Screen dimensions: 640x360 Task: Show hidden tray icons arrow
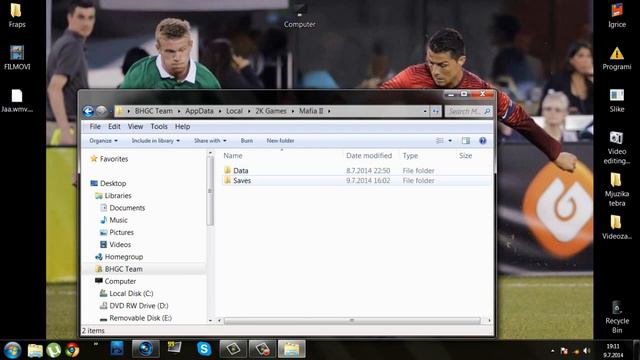(x=552, y=351)
